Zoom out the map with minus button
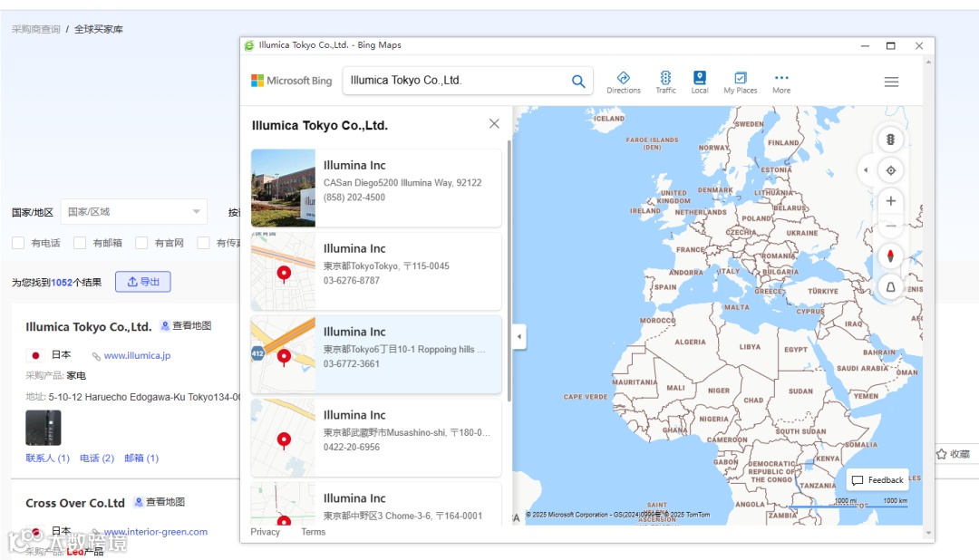Viewport: 979px width, 560px height. click(x=890, y=226)
